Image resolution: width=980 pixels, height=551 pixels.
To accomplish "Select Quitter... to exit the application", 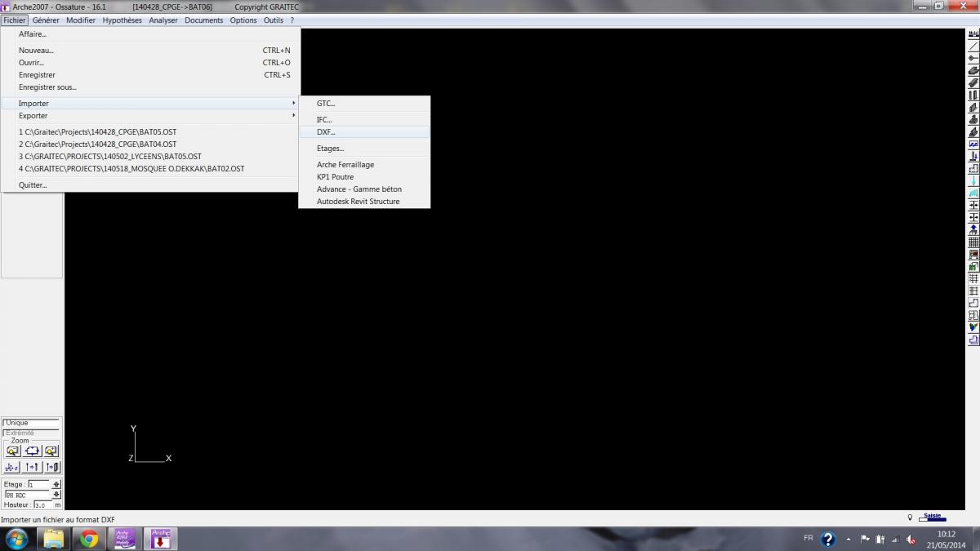I will pyautogui.click(x=151, y=185).
